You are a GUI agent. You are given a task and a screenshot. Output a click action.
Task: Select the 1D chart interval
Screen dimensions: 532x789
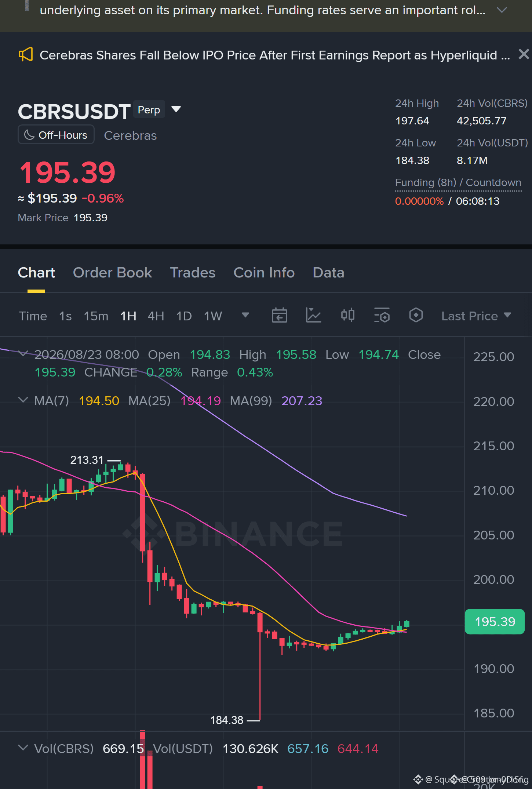184,316
